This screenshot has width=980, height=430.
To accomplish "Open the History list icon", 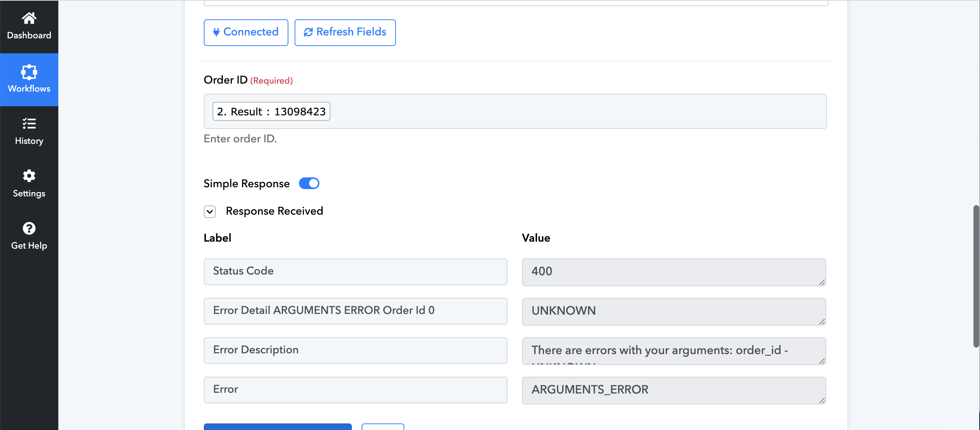I will (29, 124).
